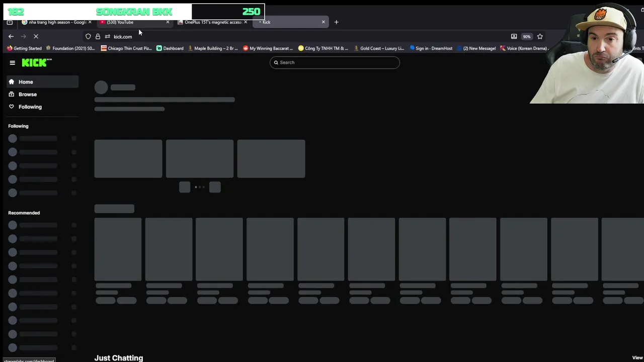This screenshot has width=644, height=362.
Task: Click the Kick logo
Action: pyautogui.click(x=36, y=62)
